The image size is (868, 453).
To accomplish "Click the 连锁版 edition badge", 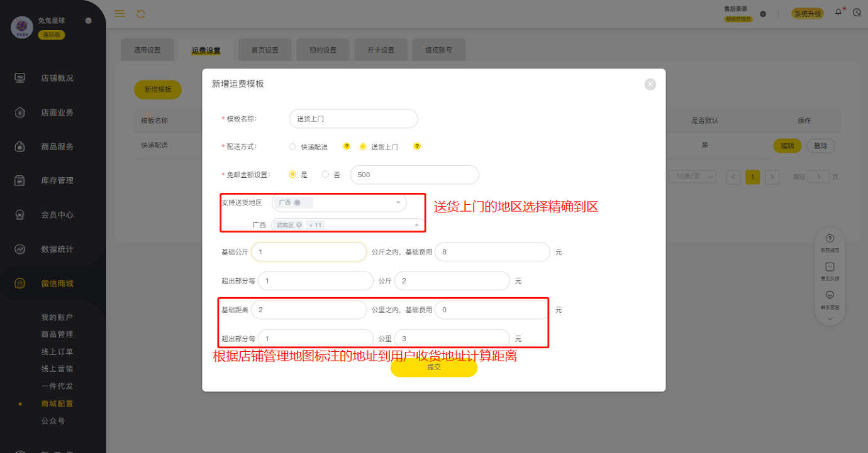I will [x=52, y=35].
